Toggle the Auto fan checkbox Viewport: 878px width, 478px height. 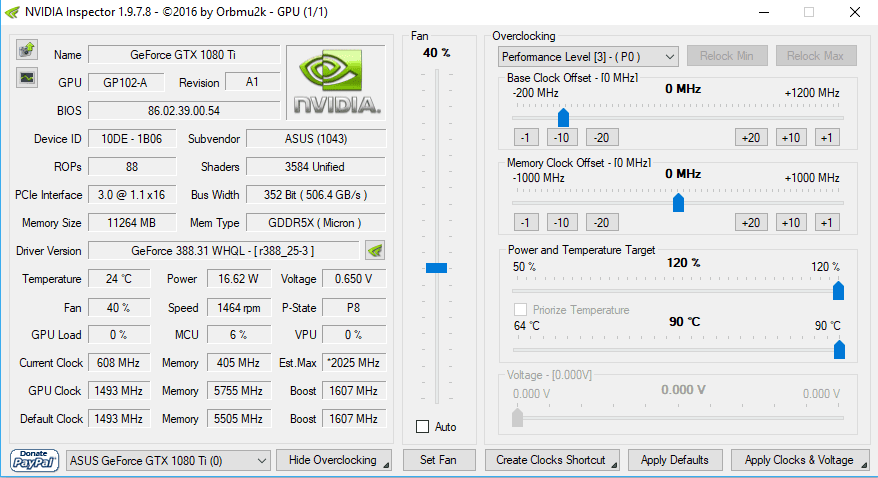(x=423, y=427)
